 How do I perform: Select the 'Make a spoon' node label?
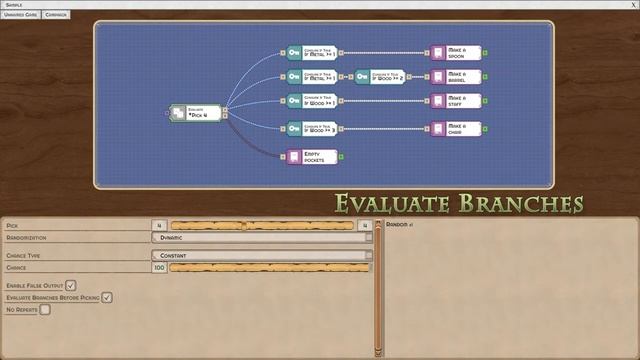coord(456,53)
